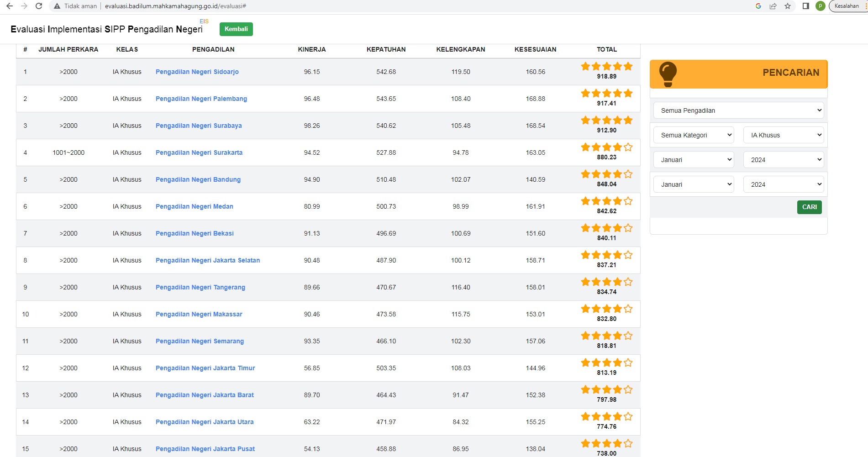Click the share page icon
The width and height of the screenshot is (868, 457).
(773, 6)
